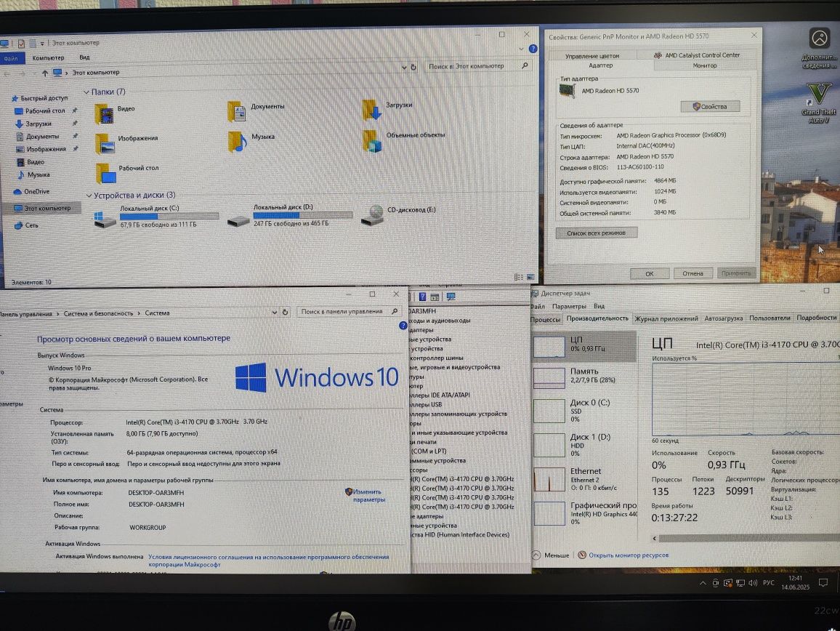
Task: Select Ethernet in Task Manager sidebar
Action: click(x=585, y=478)
